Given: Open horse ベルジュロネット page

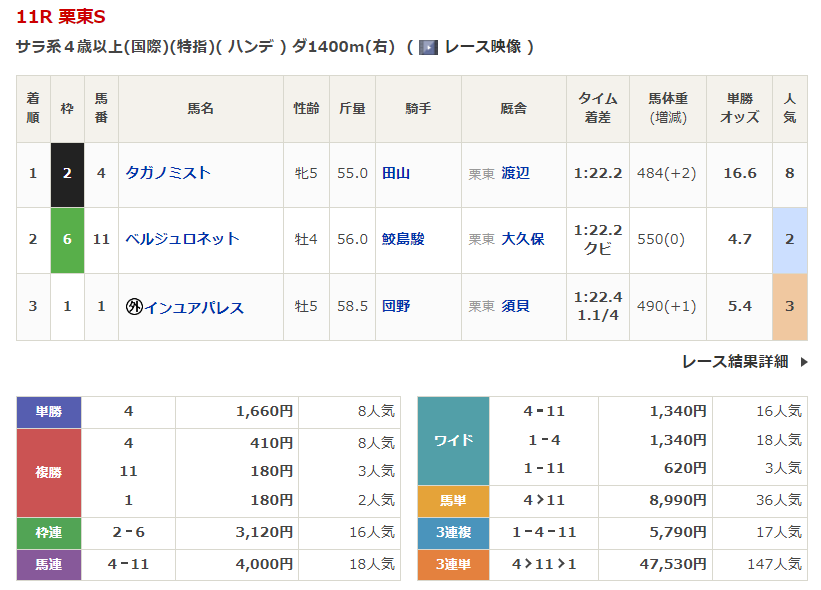Looking at the screenshot, I should 182,239.
